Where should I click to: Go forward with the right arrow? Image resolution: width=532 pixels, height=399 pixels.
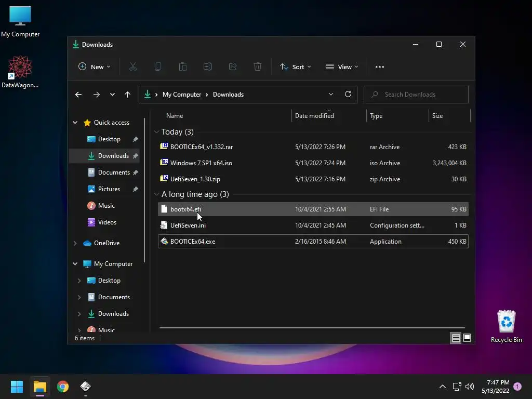96,95
